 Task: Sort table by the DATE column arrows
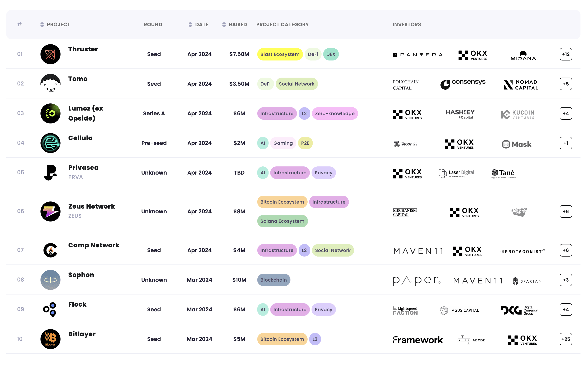pyautogui.click(x=190, y=24)
